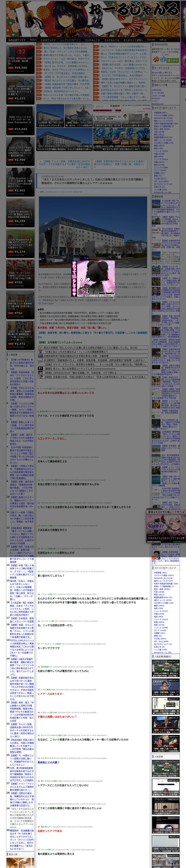
Task: Select comment 29 text レアアースはあります♪
Action: 50,694
